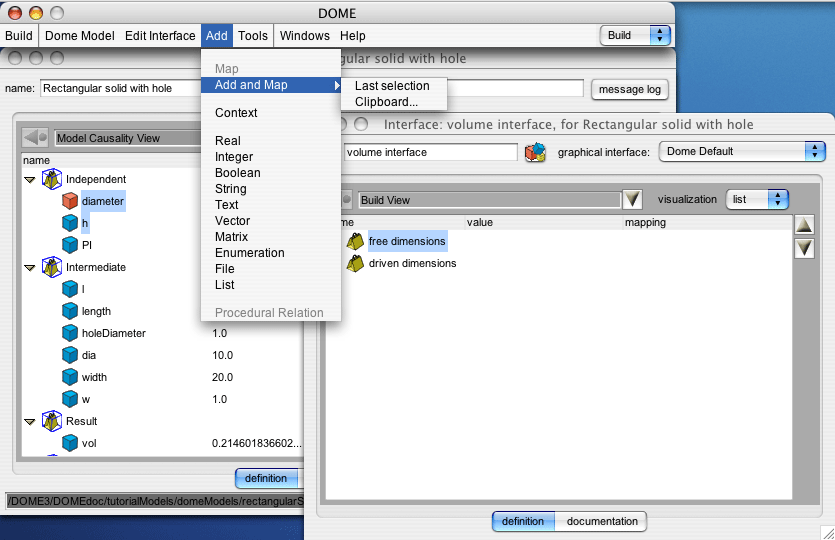Collapse the Intermediate tree group
The height and width of the screenshot is (540, 835).
click(30, 268)
